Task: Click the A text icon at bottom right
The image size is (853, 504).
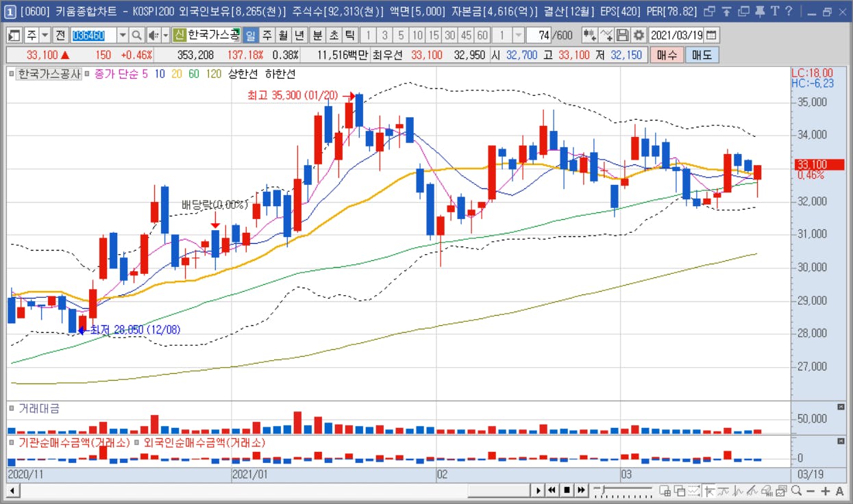Action: tap(840, 490)
